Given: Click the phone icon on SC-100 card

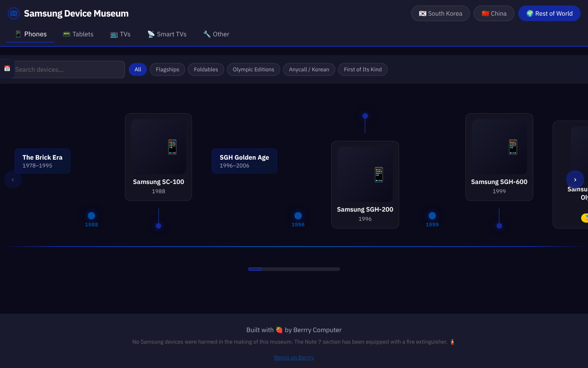Looking at the screenshot, I should (172, 147).
